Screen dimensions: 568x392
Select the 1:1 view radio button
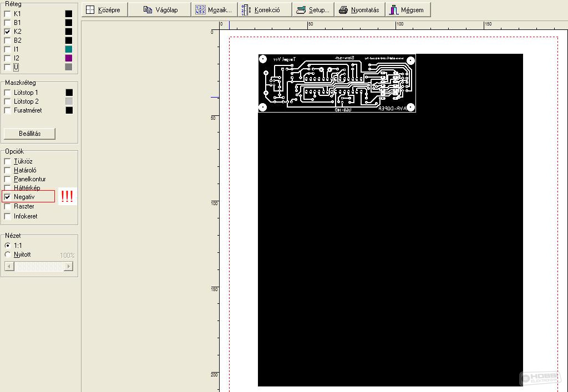click(x=8, y=246)
